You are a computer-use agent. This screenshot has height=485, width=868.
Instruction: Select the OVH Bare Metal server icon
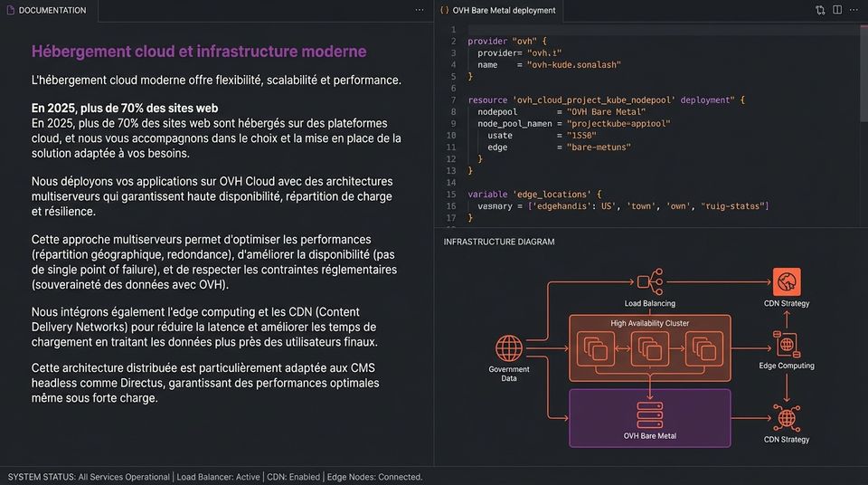coord(650,415)
